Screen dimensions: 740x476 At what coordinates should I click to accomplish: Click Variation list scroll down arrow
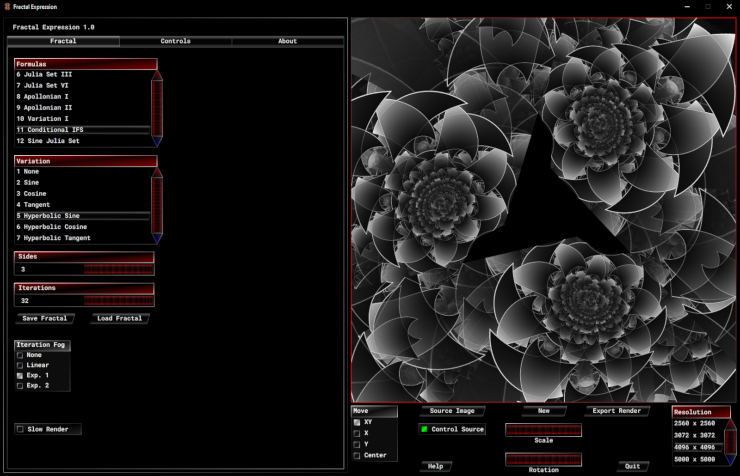coord(157,239)
